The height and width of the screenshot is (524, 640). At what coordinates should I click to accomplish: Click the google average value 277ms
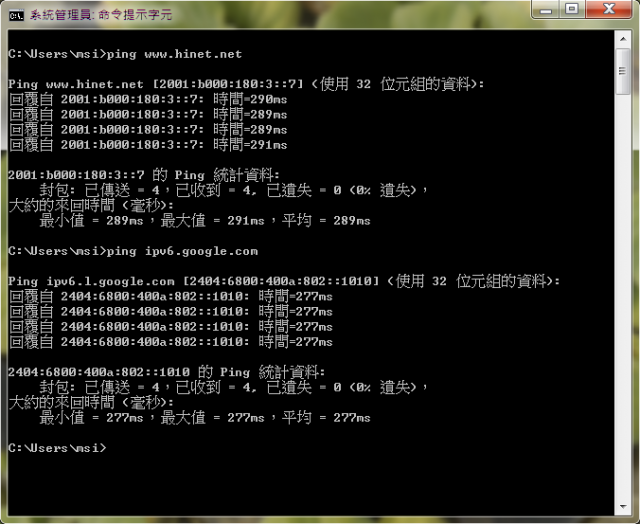point(352,418)
